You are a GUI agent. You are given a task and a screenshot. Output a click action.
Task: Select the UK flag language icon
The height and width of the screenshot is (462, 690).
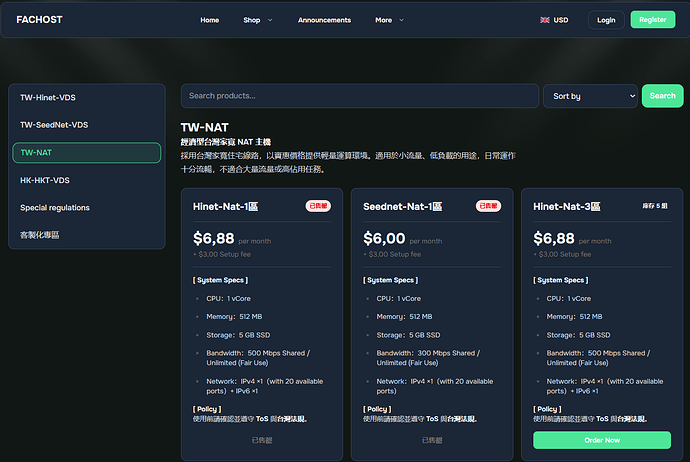pyautogui.click(x=545, y=20)
